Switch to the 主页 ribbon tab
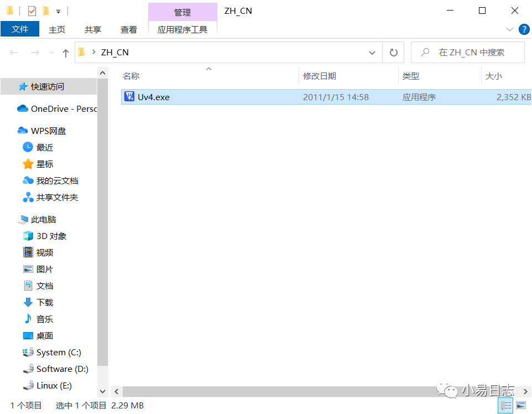Viewport: 532px width, 414px height. 57,29
